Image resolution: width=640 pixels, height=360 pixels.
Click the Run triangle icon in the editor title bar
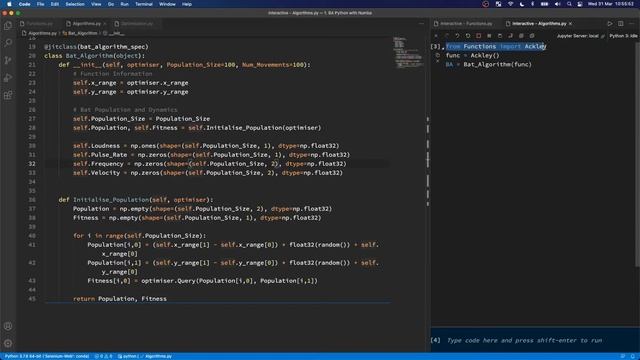tap(610, 24)
